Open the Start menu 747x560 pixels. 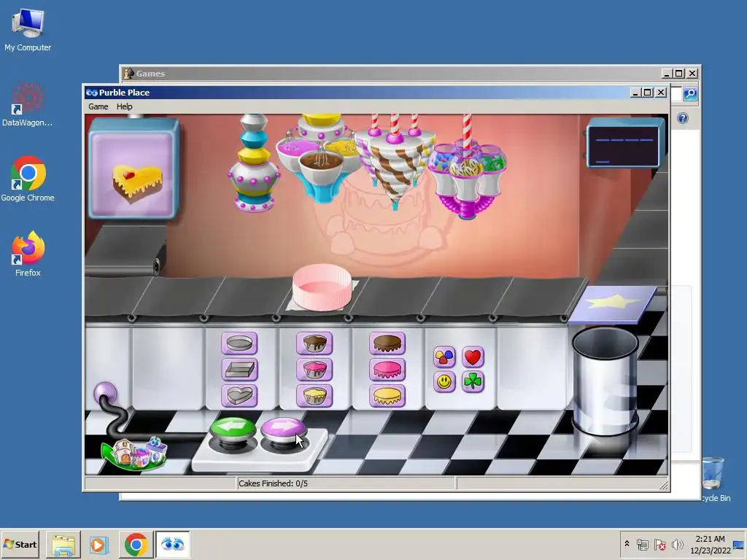pyautogui.click(x=20, y=544)
